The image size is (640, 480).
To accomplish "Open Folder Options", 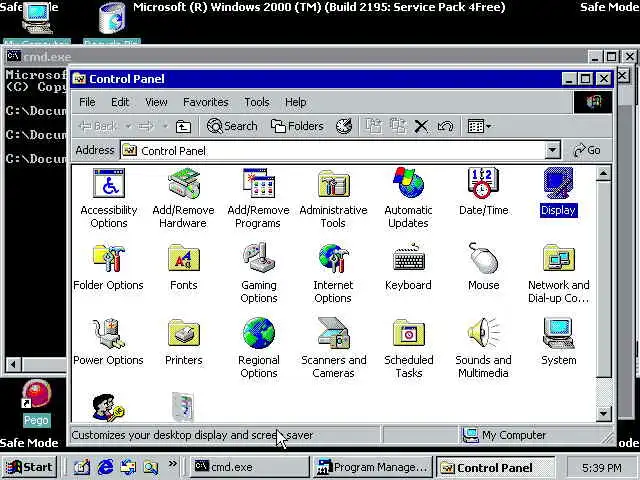I will tap(109, 267).
